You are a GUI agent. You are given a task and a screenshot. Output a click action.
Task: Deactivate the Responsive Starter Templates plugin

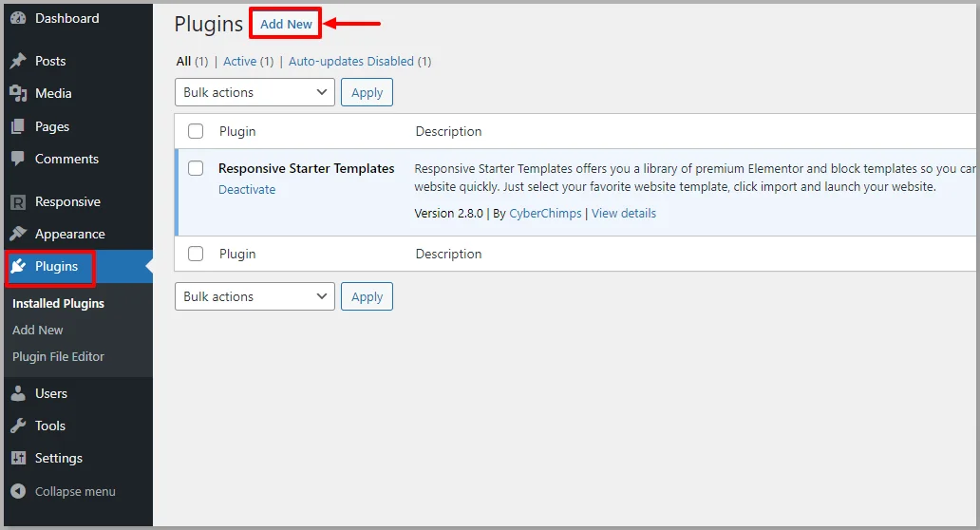(247, 189)
